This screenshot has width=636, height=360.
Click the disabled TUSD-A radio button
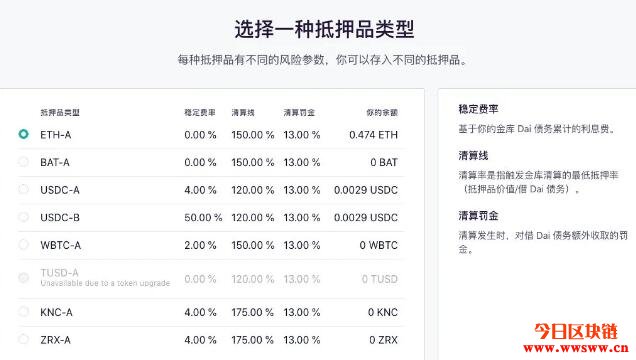point(24,278)
